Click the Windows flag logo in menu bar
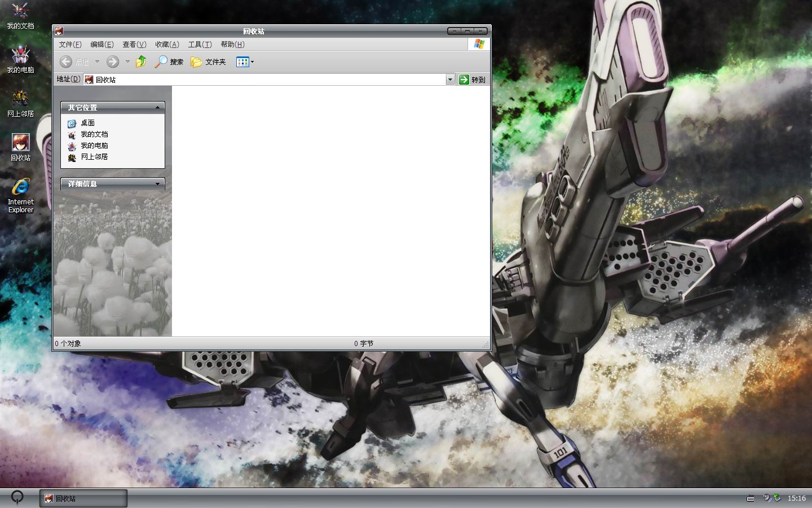This screenshot has height=508, width=812. [479, 44]
